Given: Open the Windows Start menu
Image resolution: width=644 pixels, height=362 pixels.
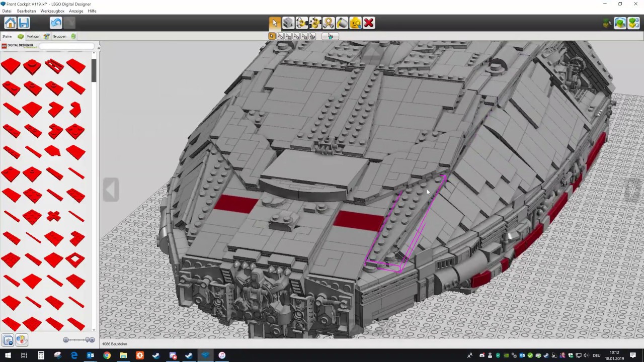Looking at the screenshot, I should 8,355.
